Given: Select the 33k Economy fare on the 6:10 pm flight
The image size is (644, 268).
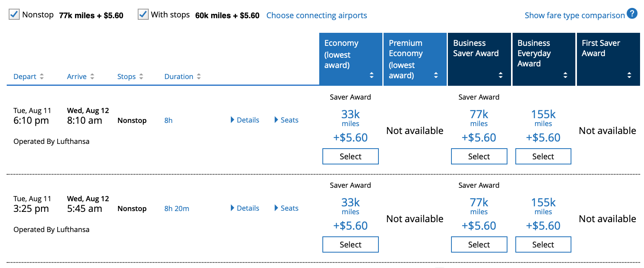Looking at the screenshot, I should (x=350, y=156).
